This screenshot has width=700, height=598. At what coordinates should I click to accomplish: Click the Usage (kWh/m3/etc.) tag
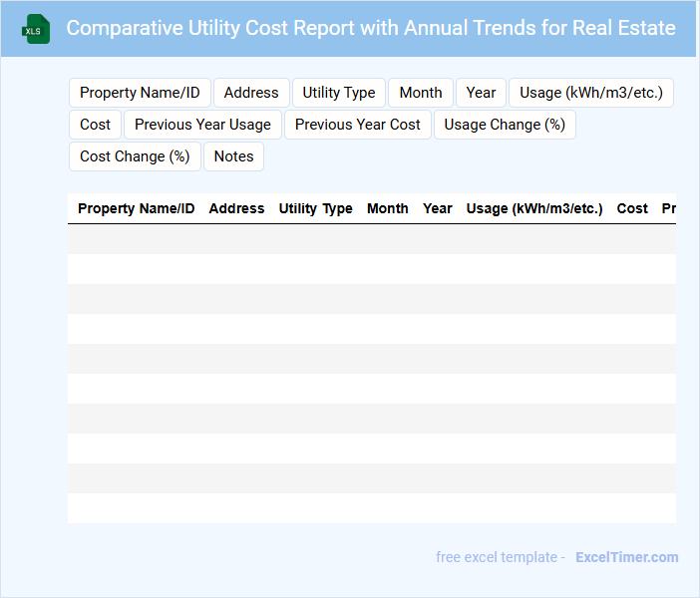pos(591,93)
